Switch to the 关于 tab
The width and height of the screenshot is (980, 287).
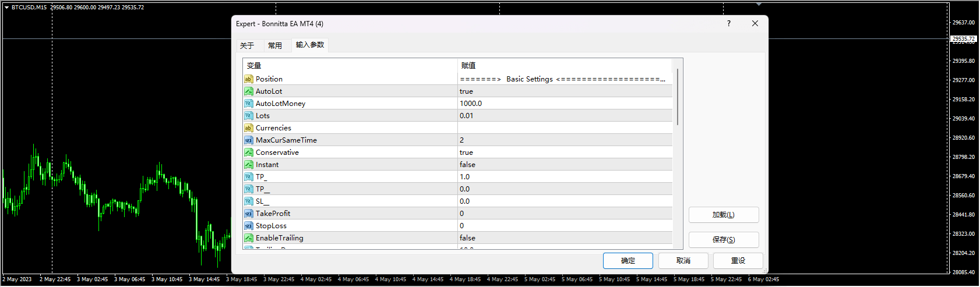[x=247, y=45]
